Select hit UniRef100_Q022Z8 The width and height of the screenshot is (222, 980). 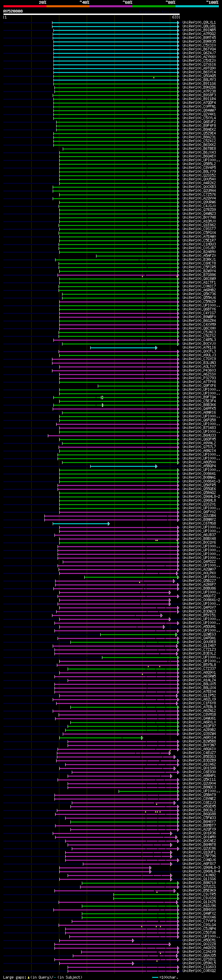pyautogui.click(x=199, y=943)
